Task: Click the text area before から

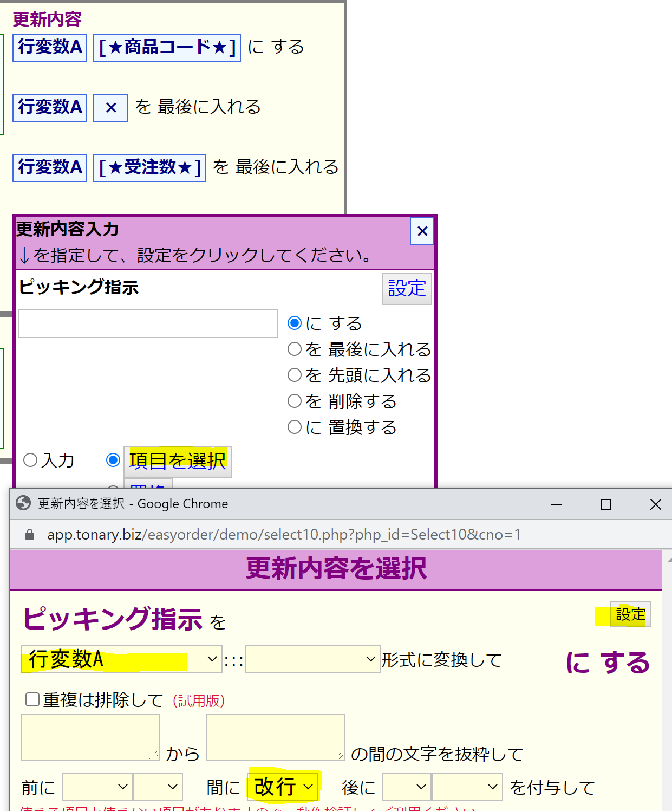Action: [x=90, y=737]
